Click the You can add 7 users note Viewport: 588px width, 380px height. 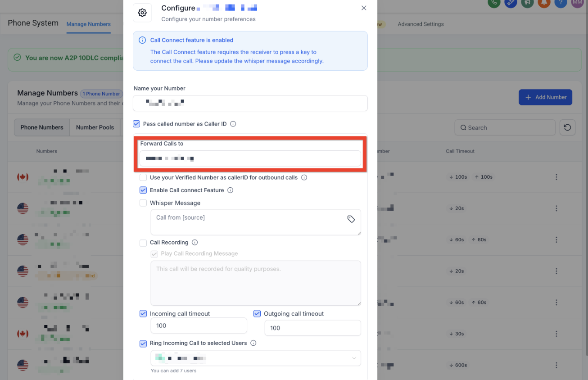[173, 371]
